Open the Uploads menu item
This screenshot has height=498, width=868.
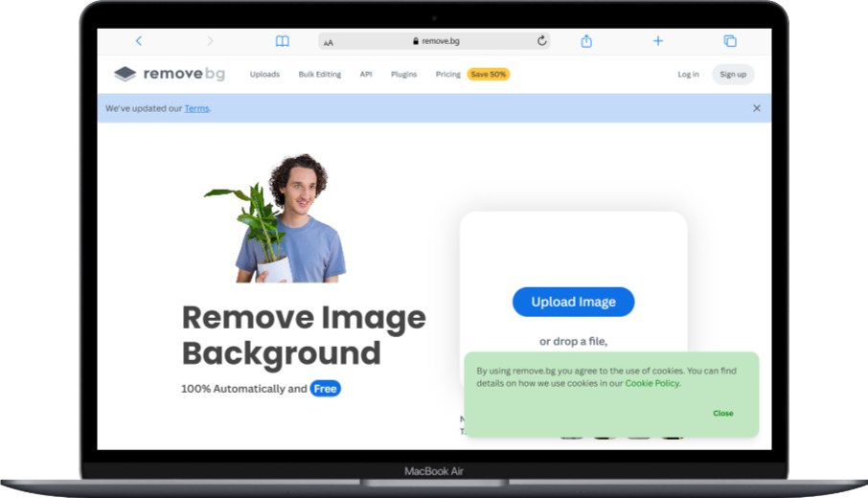264,74
